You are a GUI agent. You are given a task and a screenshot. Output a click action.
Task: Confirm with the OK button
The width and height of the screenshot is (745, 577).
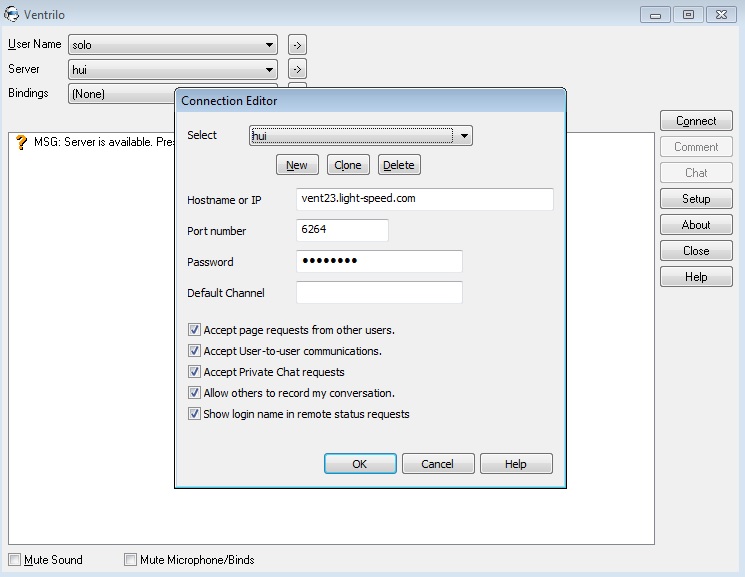pos(360,463)
